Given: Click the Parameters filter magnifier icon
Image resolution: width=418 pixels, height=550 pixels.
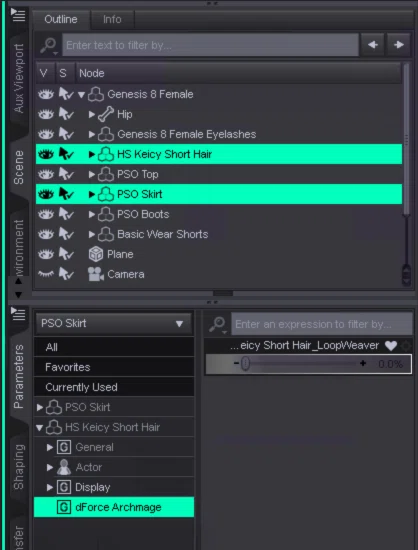Looking at the screenshot, I should [217, 324].
